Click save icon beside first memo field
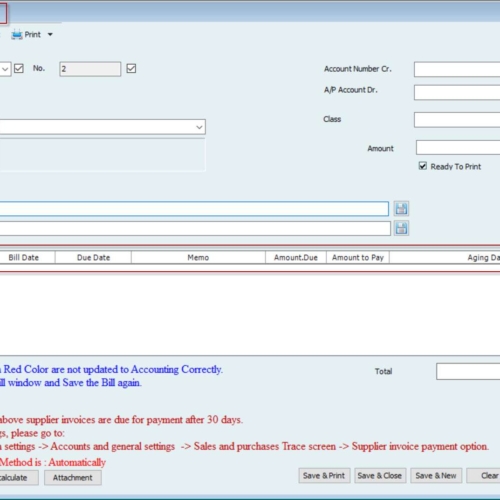Viewport: 500px width, 500px height. point(401,209)
